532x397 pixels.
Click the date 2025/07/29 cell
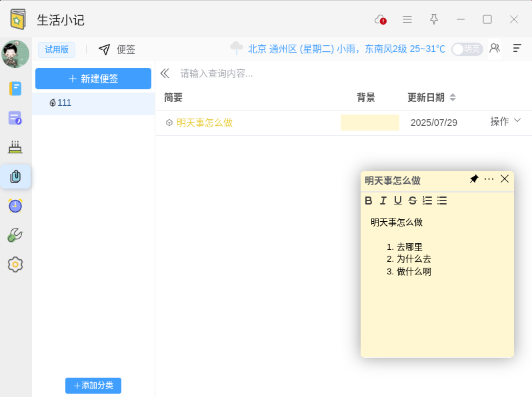[x=433, y=123]
